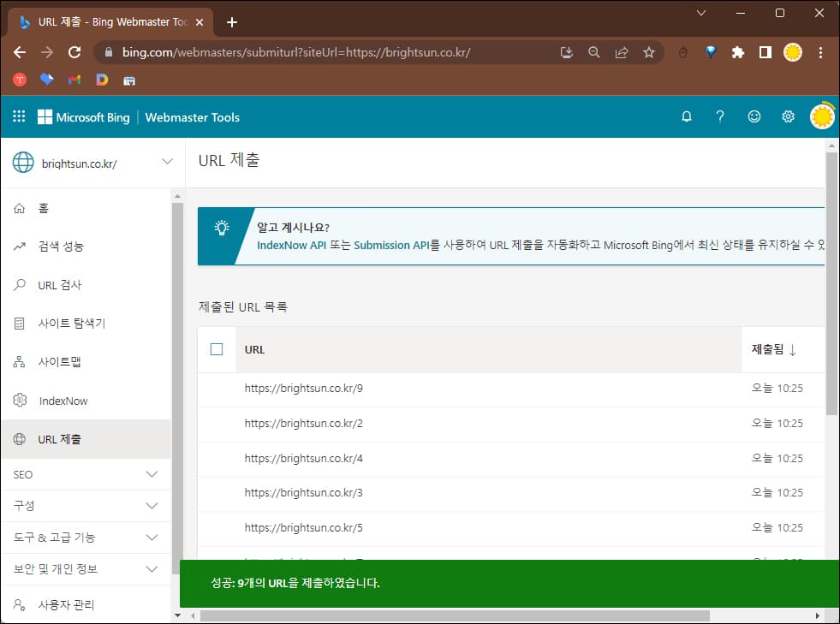840x624 pixels.
Task: Go back with browser back arrow
Action: [x=20, y=52]
